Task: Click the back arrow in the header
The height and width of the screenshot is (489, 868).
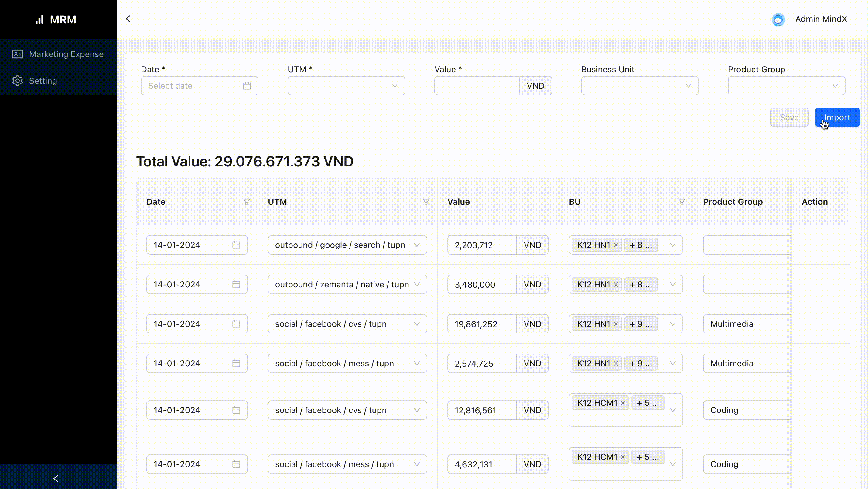Action: (x=128, y=19)
